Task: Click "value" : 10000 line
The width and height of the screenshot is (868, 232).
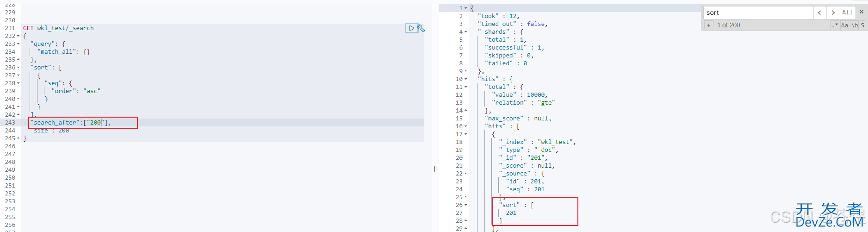Action: [x=520, y=95]
